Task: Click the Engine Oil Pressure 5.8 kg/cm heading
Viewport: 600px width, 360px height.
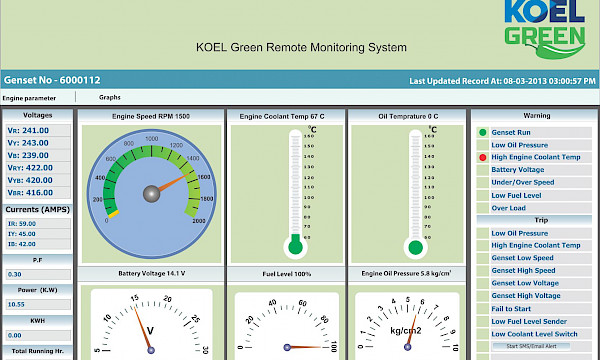Action: (x=406, y=274)
